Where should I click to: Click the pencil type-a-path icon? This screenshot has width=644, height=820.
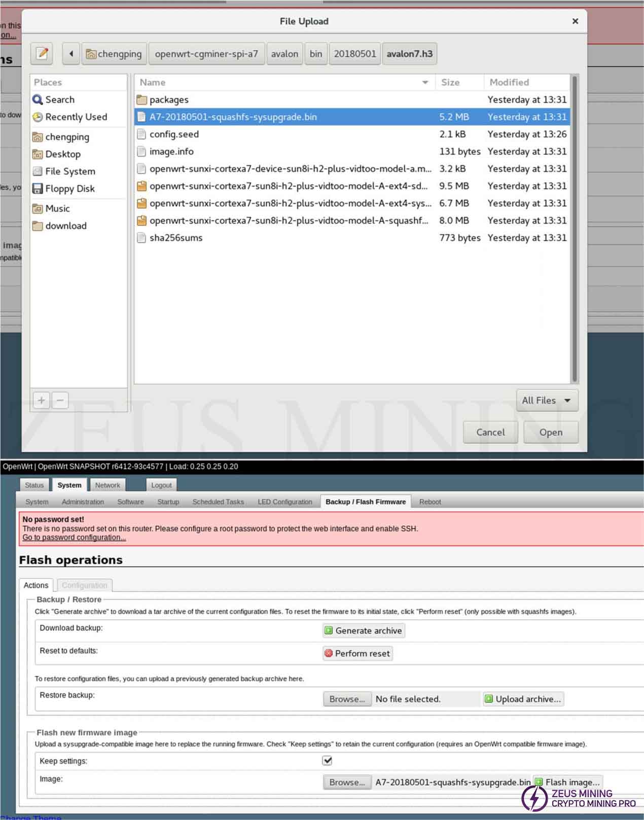click(42, 53)
